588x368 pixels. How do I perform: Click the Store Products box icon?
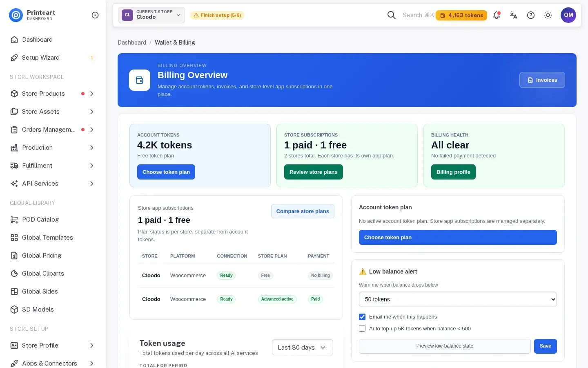pos(14,94)
